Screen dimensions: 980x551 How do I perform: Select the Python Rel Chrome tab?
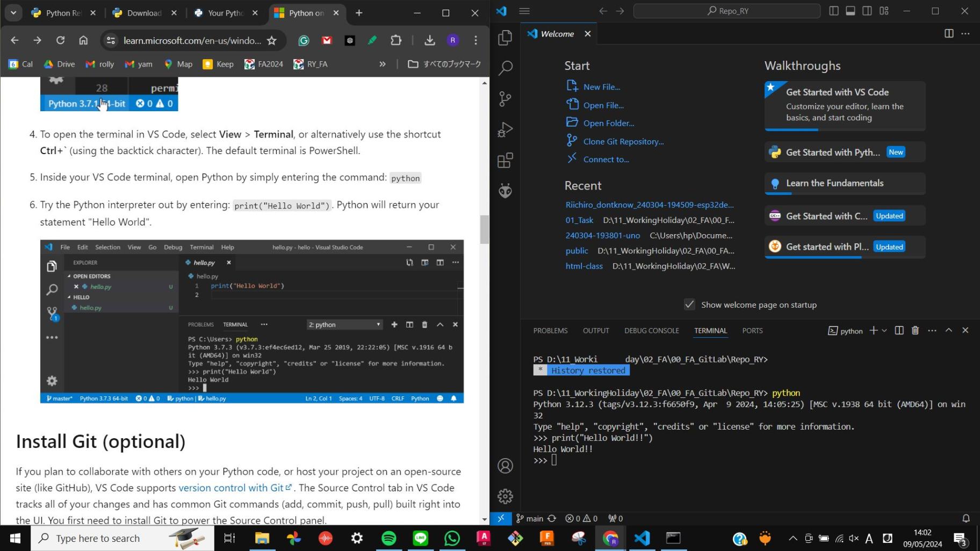tap(63, 13)
